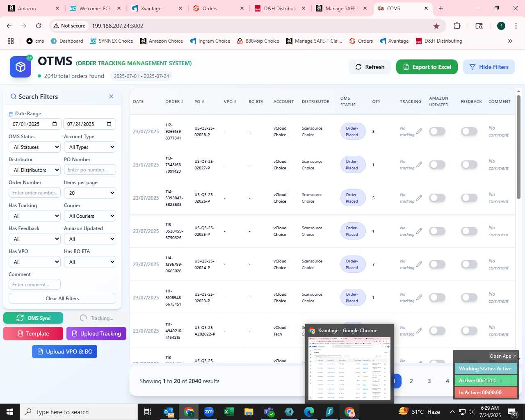
Task: Open a new browser tab
Action: 441,8
